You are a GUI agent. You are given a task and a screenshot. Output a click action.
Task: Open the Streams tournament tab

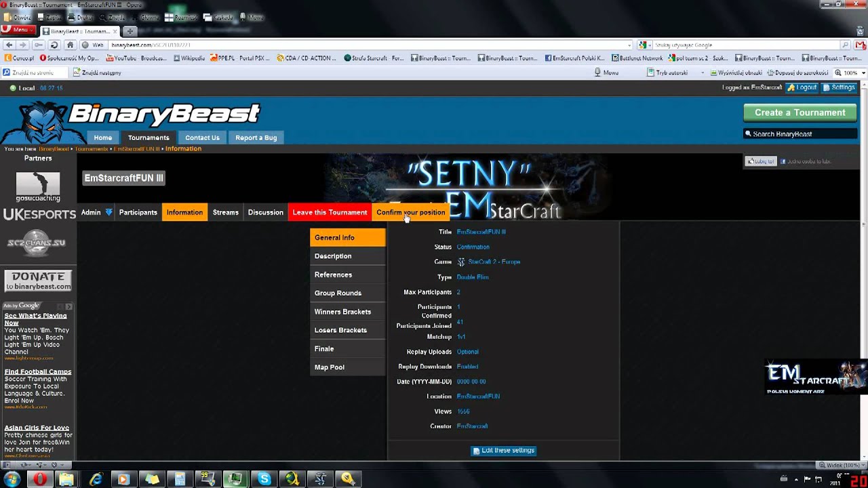click(226, 213)
